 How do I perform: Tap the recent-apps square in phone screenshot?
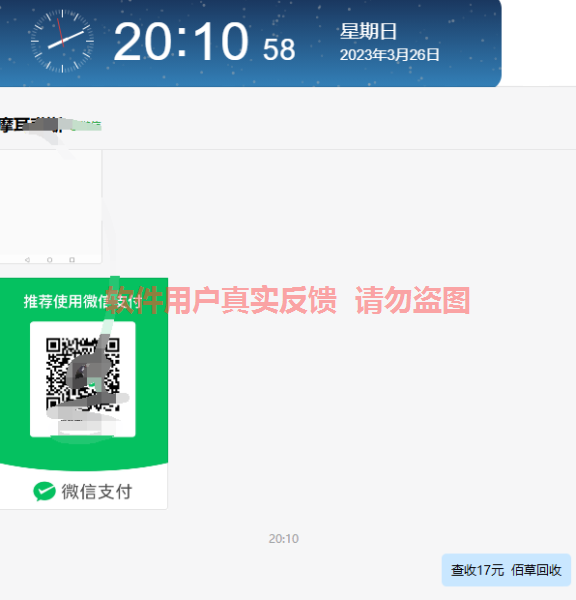click(x=72, y=260)
